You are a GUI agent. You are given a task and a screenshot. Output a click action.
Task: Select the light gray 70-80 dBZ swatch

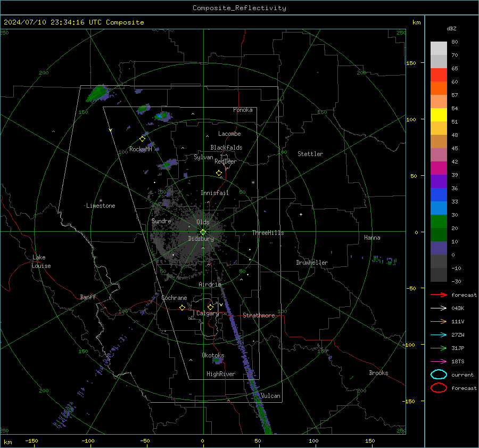pos(439,48)
